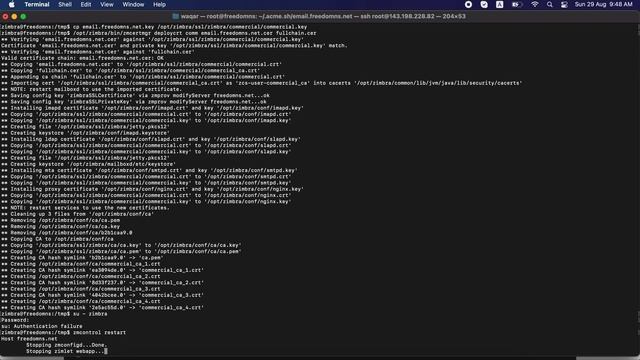Open the Window menu

[x=133, y=4]
